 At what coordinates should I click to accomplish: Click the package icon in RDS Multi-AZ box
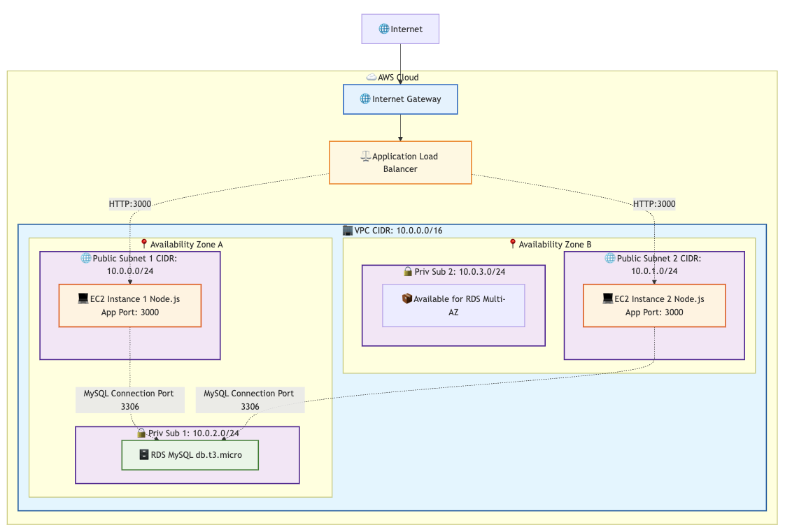click(x=407, y=299)
